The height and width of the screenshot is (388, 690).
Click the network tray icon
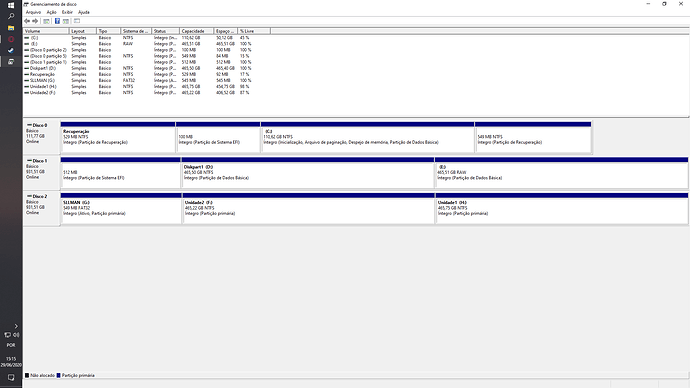7,335
